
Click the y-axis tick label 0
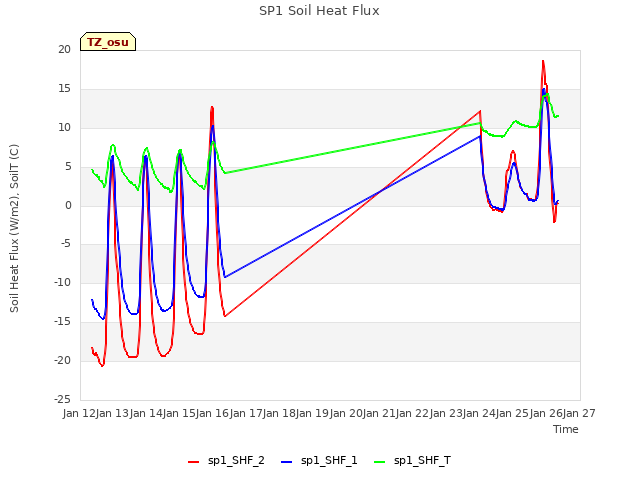(68, 205)
